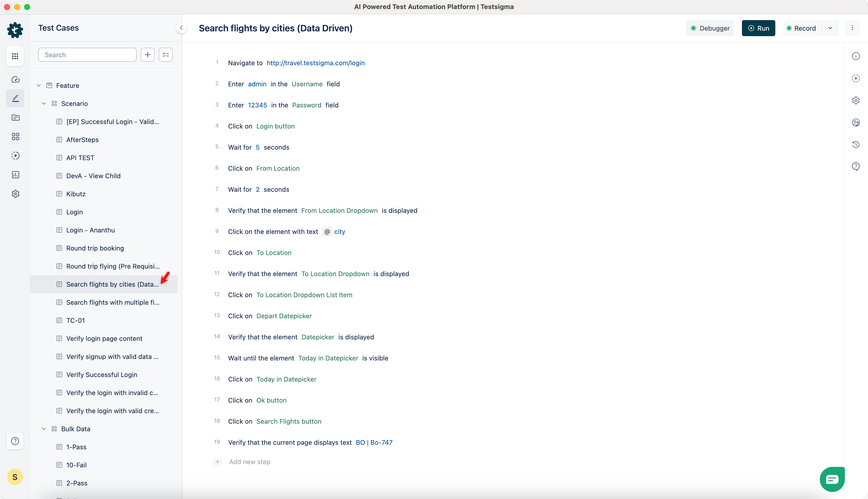Open the Dry Run dashed play icon

click(x=856, y=78)
